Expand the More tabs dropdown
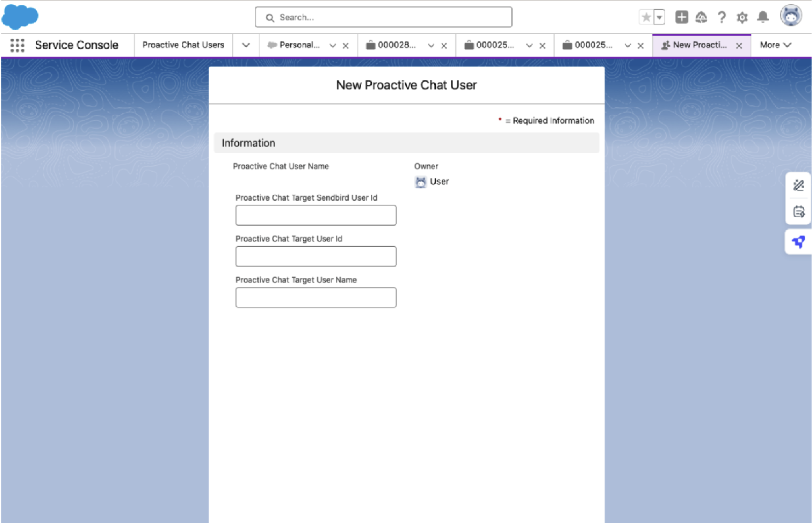Viewport: 812px width, 524px height. tap(776, 45)
